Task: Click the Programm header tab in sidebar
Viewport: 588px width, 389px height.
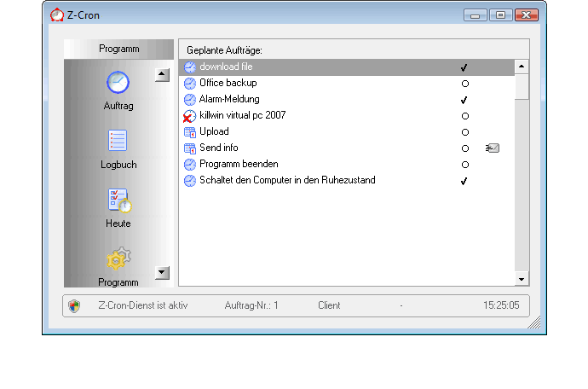Action: pyautogui.click(x=118, y=49)
